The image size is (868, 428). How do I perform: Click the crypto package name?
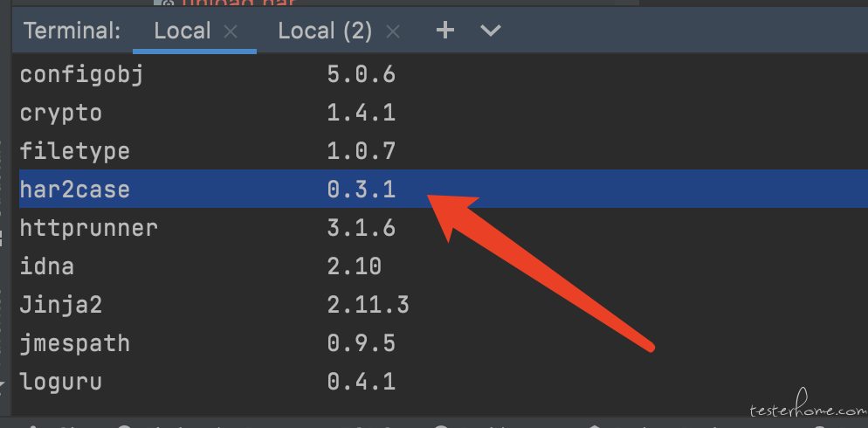click(x=61, y=114)
